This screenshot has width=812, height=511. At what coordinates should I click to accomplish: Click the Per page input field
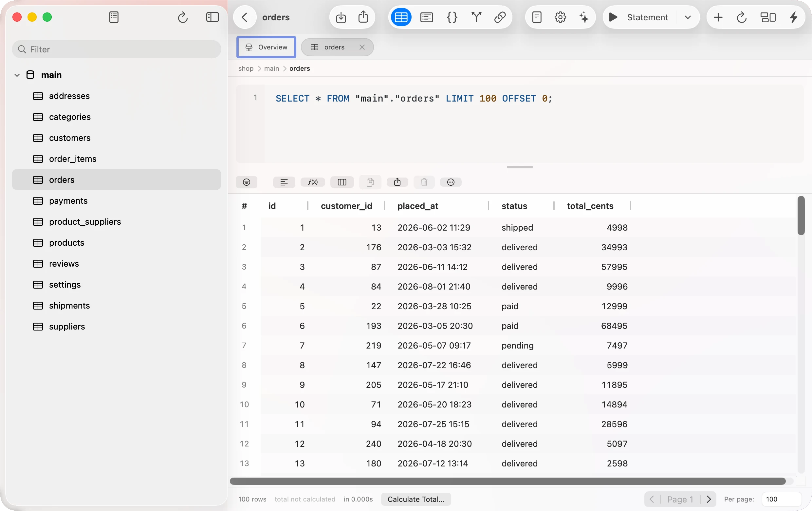coord(781,500)
